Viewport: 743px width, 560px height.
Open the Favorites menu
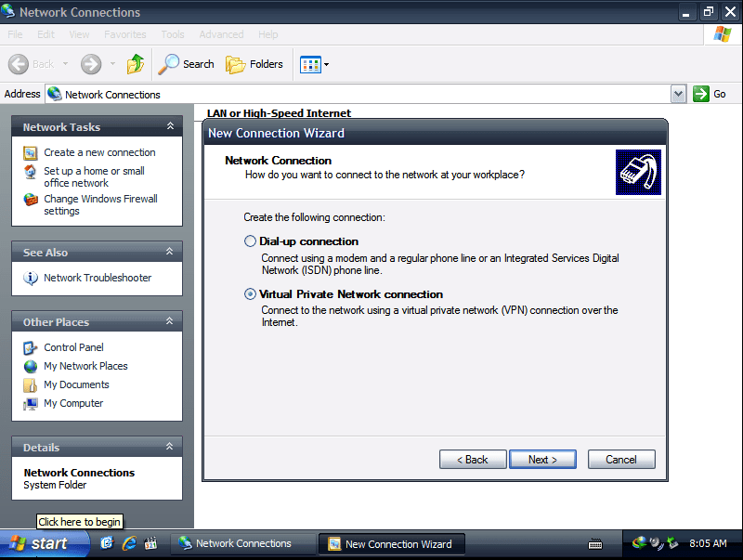pyautogui.click(x=125, y=34)
